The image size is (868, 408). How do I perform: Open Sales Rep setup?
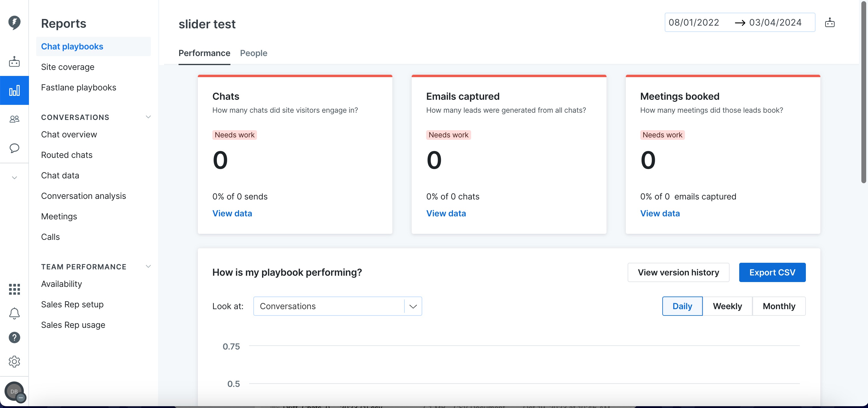[x=72, y=304]
